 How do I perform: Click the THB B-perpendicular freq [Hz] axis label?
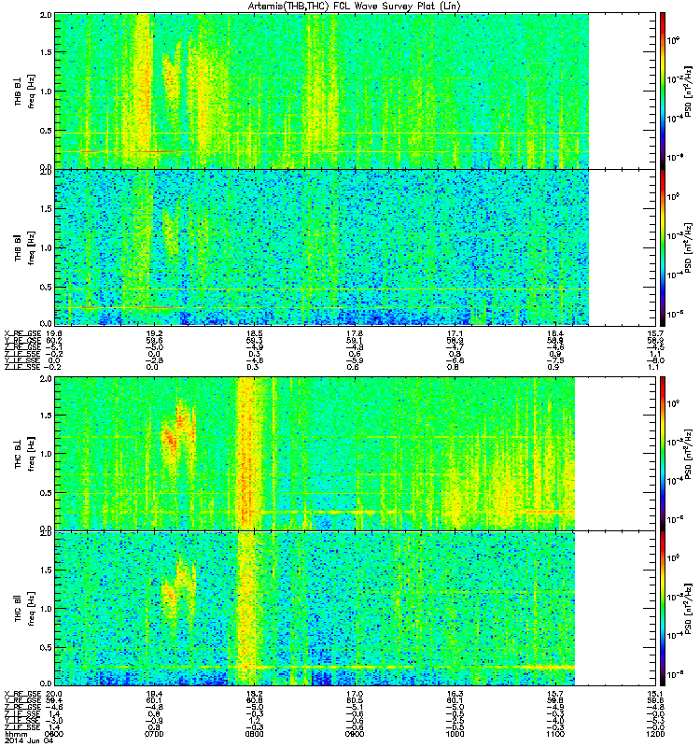pyautogui.click(x=31, y=91)
